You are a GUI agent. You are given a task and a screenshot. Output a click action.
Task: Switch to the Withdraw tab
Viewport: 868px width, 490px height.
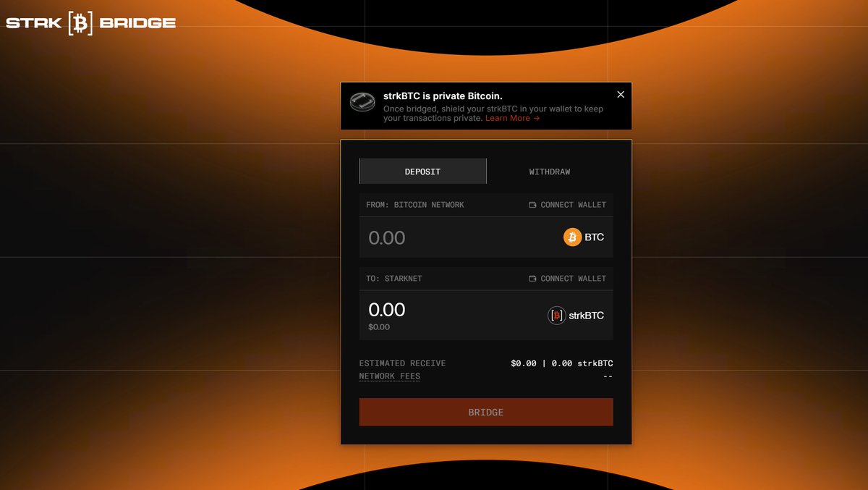(550, 172)
